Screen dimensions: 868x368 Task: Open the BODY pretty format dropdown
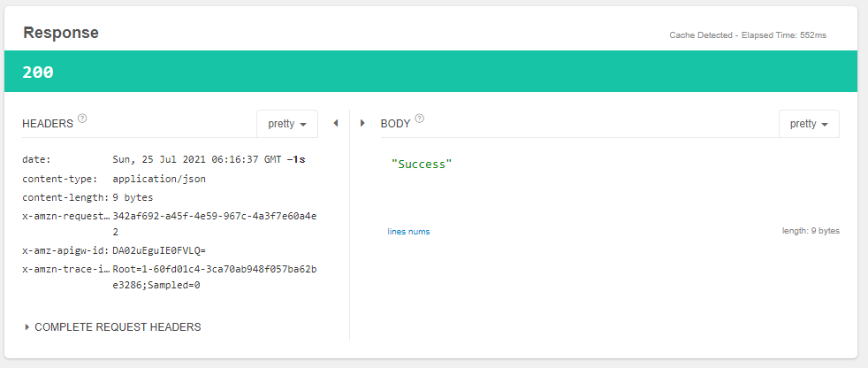coord(809,124)
